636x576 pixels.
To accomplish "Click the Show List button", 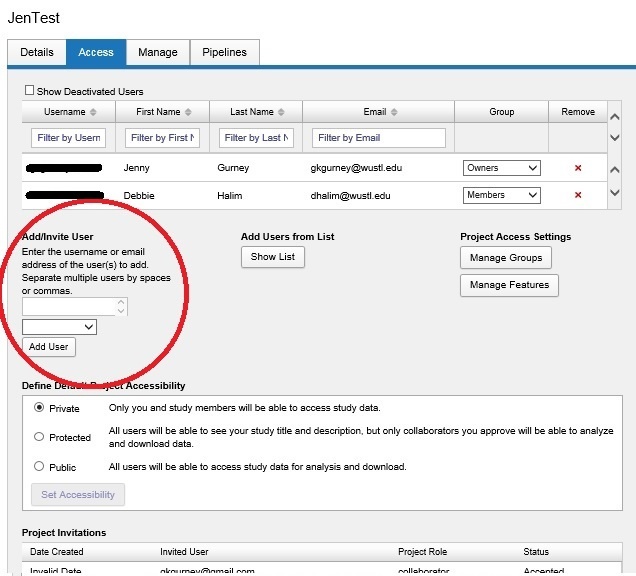I will coord(273,257).
